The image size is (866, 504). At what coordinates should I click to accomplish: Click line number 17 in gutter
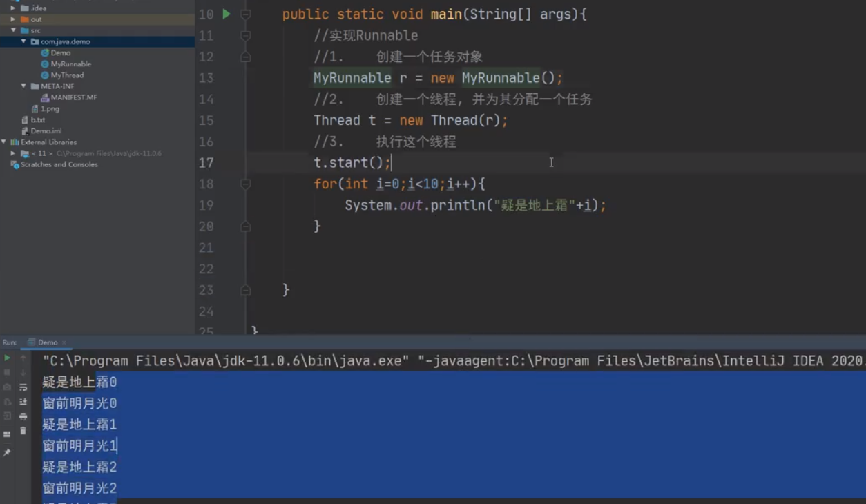point(206,163)
